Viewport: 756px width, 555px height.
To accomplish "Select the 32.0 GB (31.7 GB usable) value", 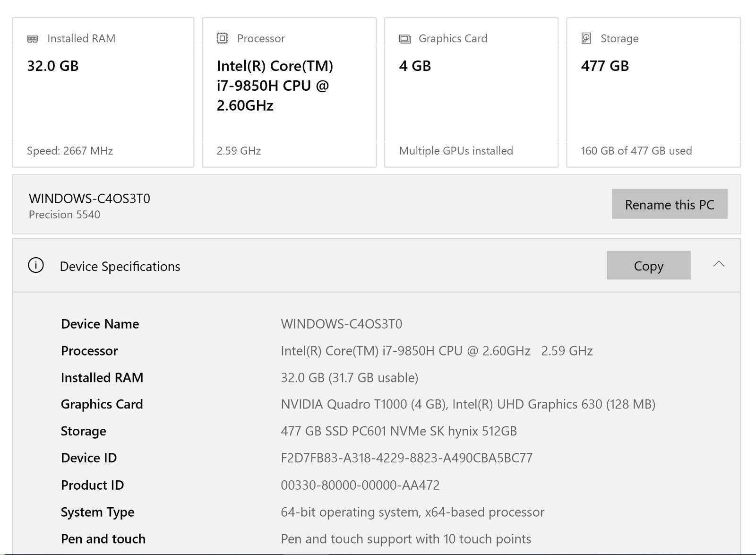I will tap(350, 378).
